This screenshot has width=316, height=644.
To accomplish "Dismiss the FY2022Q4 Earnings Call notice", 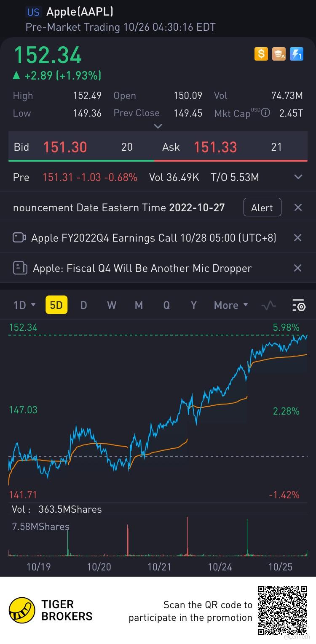I will [297, 238].
